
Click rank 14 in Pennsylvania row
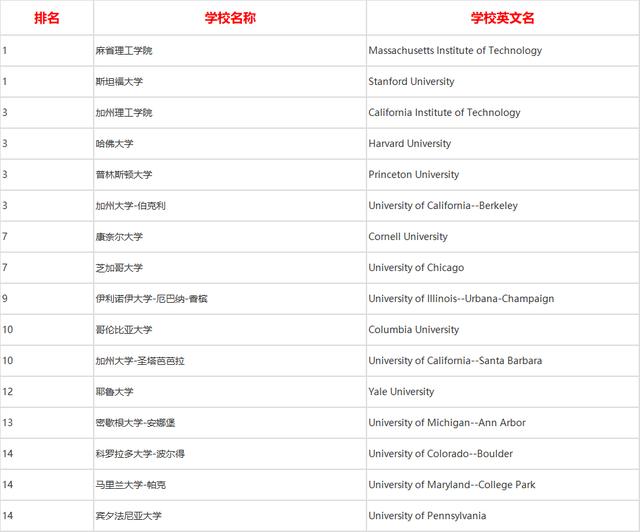click(x=8, y=516)
